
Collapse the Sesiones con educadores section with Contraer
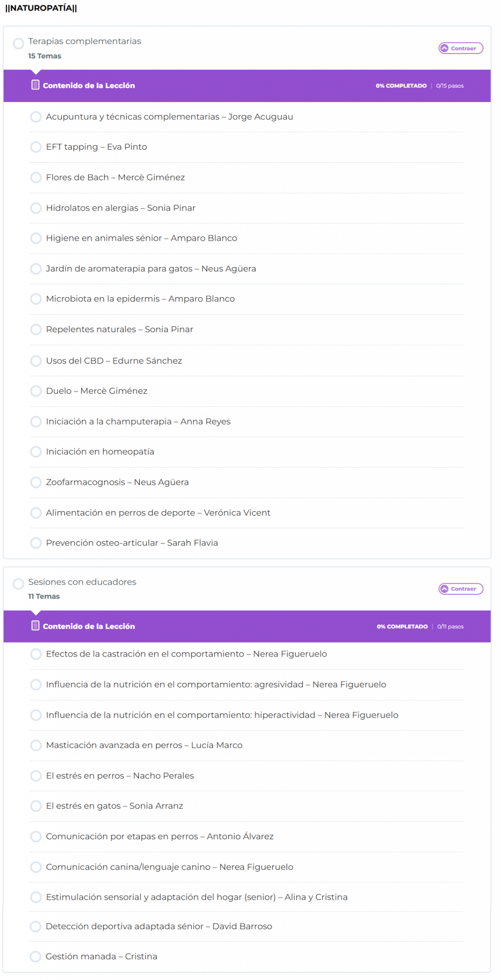point(460,589)
